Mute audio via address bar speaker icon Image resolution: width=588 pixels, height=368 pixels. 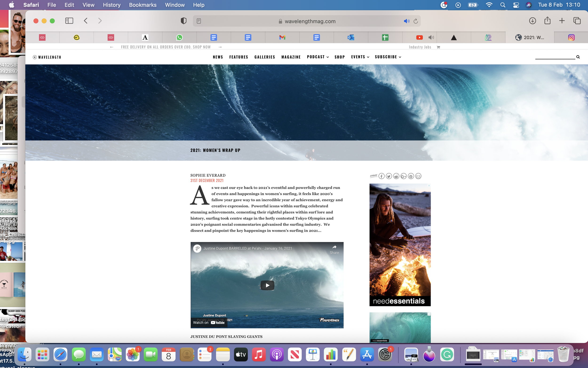point(406,21)
